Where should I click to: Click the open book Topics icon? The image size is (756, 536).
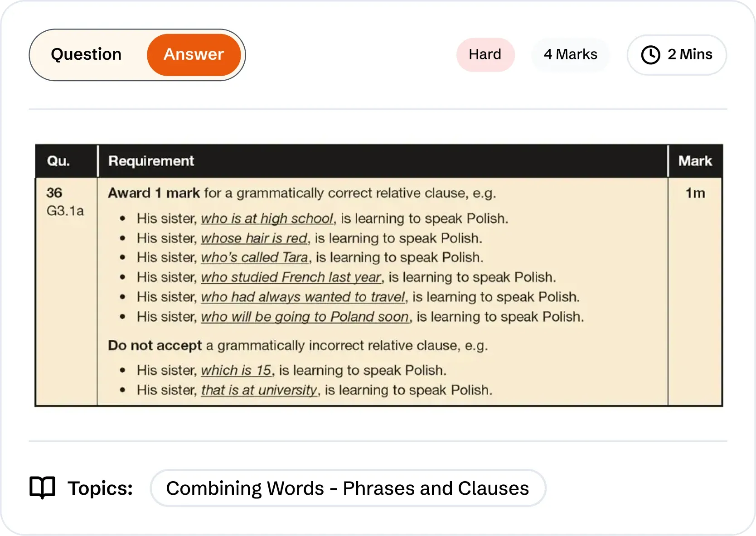coord(42,488)
